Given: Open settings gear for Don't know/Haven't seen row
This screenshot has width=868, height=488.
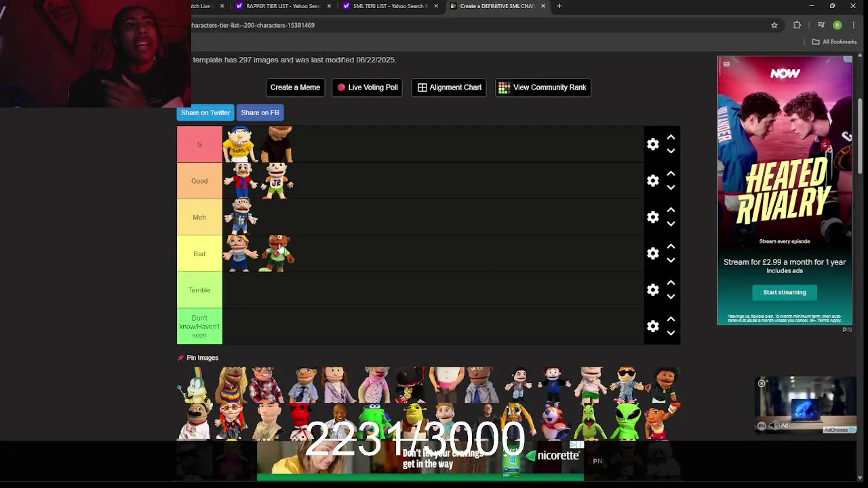Looking at the screenshot, I should [653, 326].
